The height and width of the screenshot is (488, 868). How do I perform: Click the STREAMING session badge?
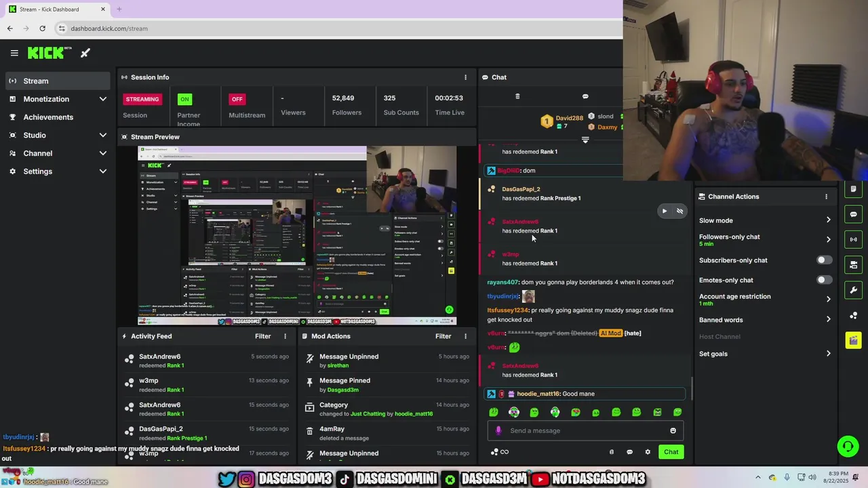[x=142, y=99]
